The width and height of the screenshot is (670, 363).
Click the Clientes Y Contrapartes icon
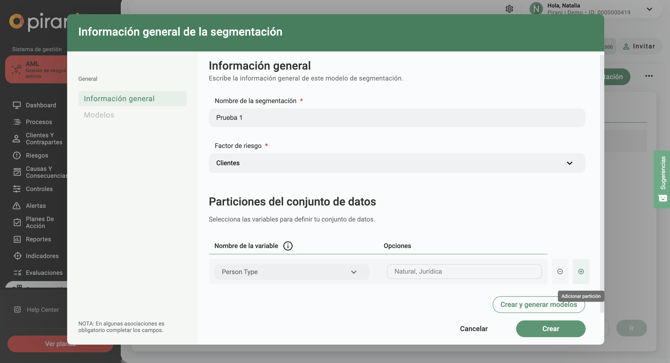[x=17, y=138]
